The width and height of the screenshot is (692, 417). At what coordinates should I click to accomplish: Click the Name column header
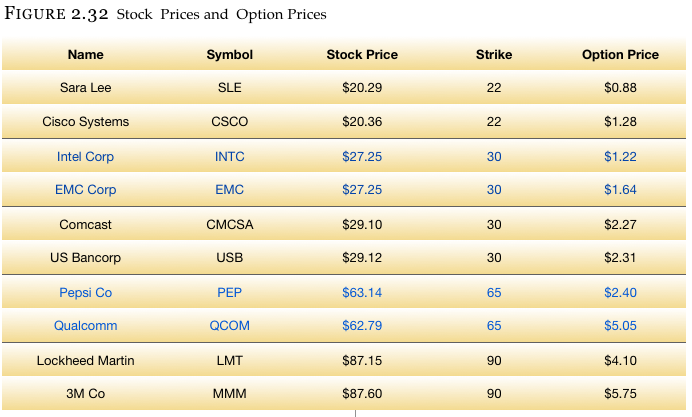click(x=86, y=55)
